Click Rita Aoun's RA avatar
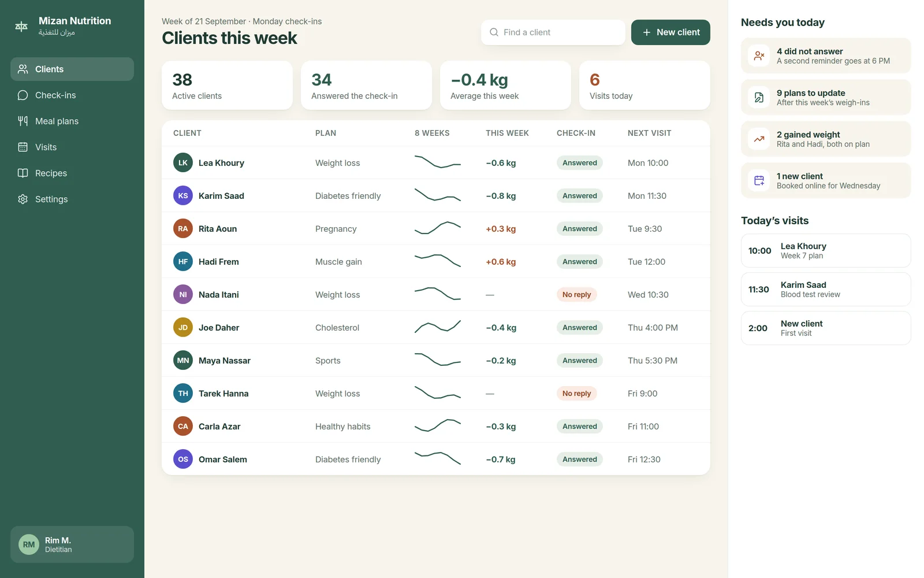 pyautogui.click(x=183, y=229)
